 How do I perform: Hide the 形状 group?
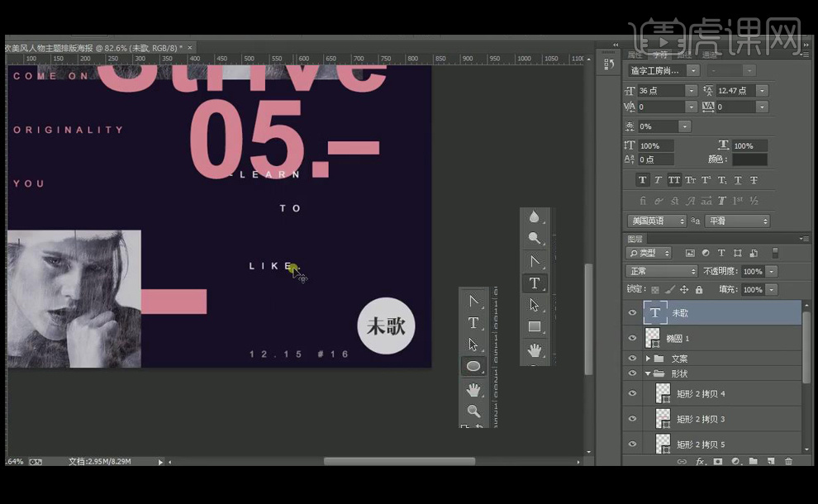tap(632, 373)
